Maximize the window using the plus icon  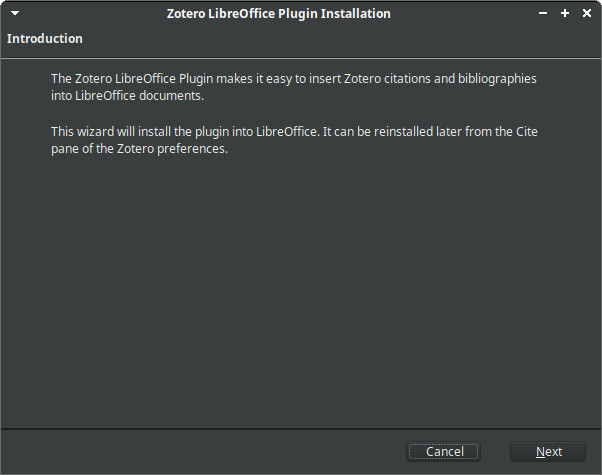pos(565,13)
